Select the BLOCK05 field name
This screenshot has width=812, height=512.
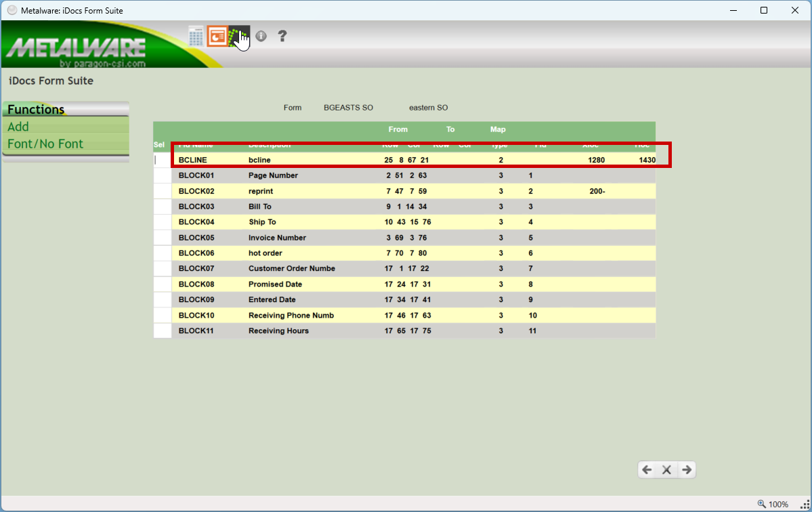[x=196, y=238]
